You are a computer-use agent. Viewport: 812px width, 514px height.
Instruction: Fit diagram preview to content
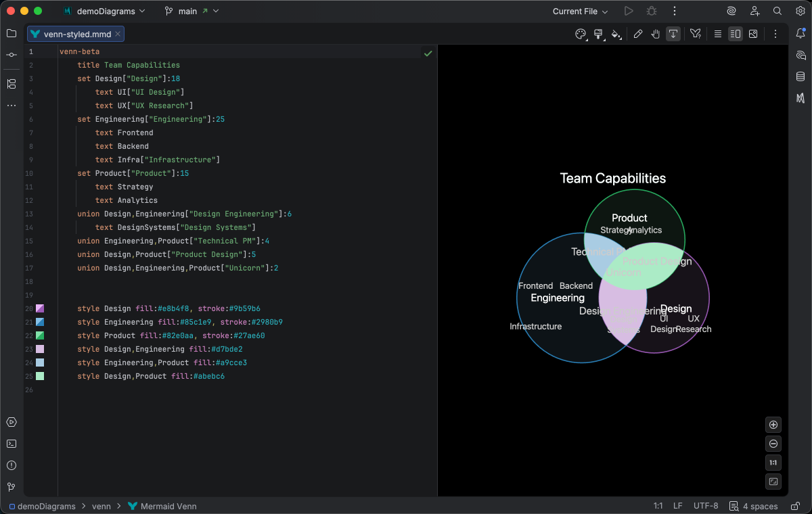pos(773,482)
